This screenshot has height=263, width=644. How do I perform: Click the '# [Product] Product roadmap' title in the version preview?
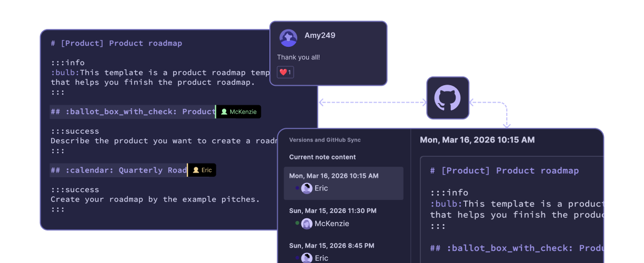point(505,170)
